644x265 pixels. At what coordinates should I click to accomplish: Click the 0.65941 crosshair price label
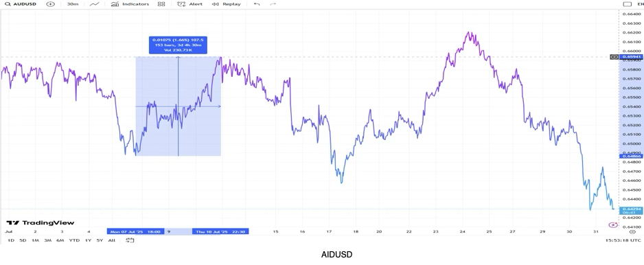631,57
